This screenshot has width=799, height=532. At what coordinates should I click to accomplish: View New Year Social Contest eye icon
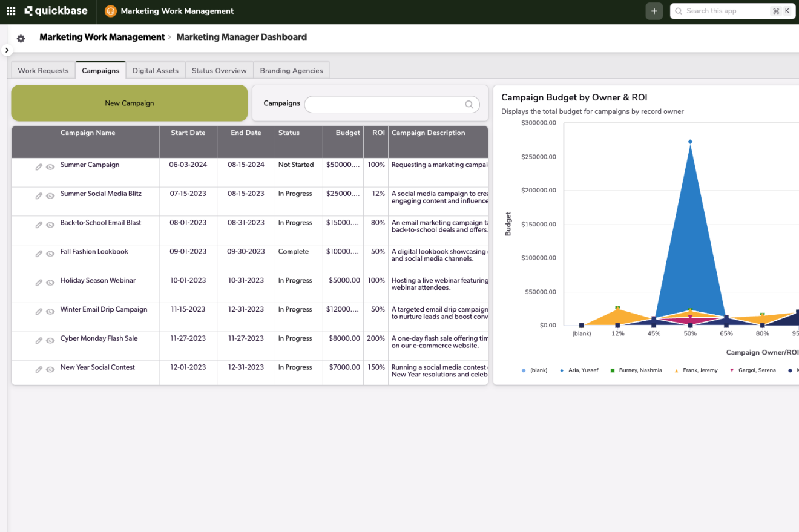tap(50, 369)
